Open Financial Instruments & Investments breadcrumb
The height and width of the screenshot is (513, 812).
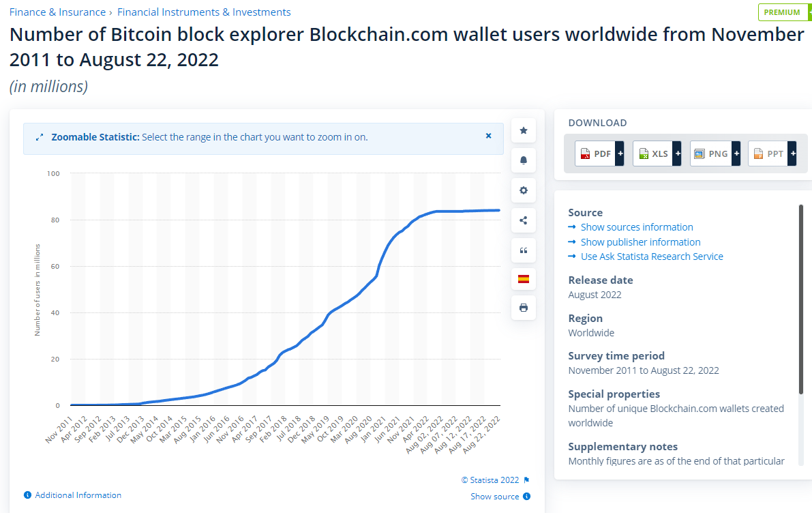[204, 12]
